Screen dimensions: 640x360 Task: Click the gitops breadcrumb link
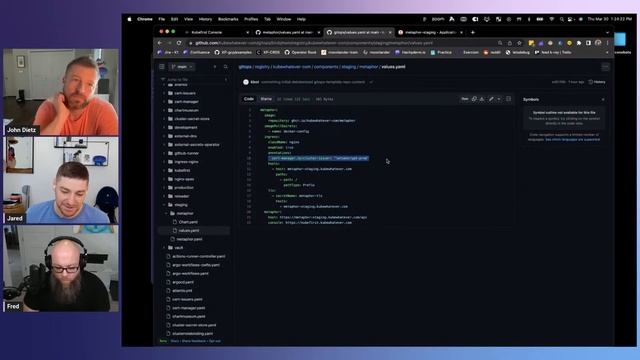pyautogui.click(x=245, y=67)
